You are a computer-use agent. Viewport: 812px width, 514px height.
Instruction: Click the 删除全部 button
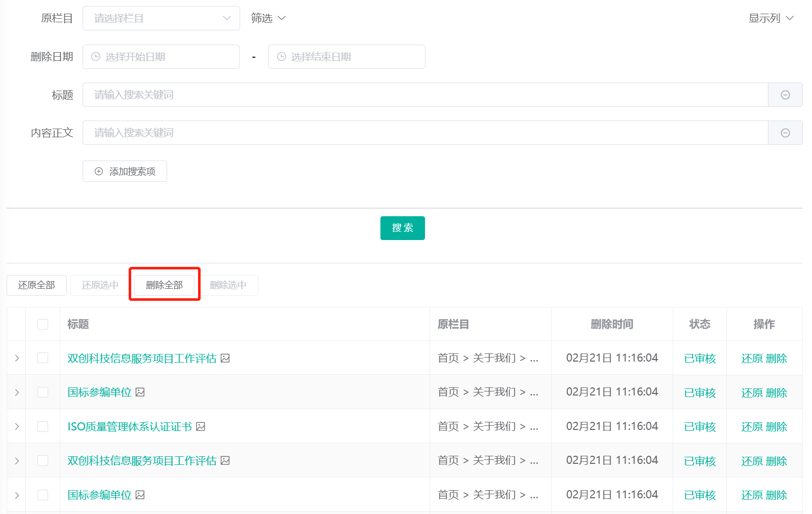coord(164,285)
